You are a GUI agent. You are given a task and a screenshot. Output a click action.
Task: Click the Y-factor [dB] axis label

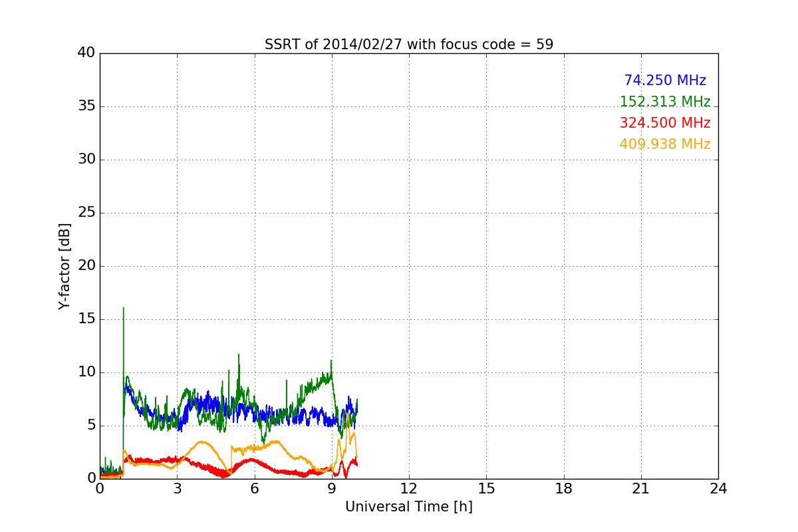pos(64,266)
